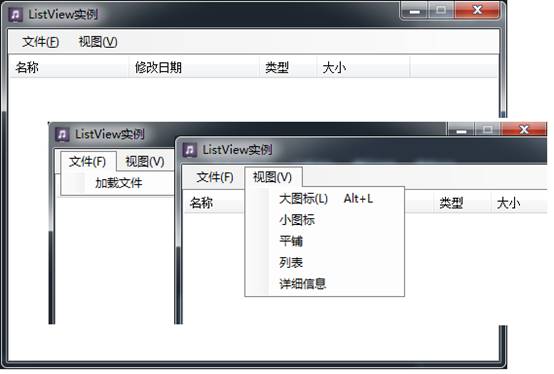554x374 pixels.
Task: Switch to 平铺 tile view
Action: (x=291, y=241)
